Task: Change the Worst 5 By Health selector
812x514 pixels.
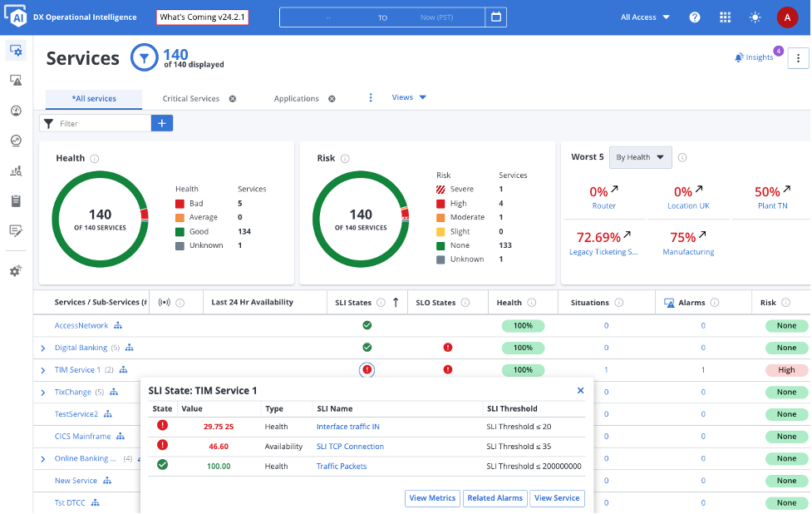Action: pos(640,157)
